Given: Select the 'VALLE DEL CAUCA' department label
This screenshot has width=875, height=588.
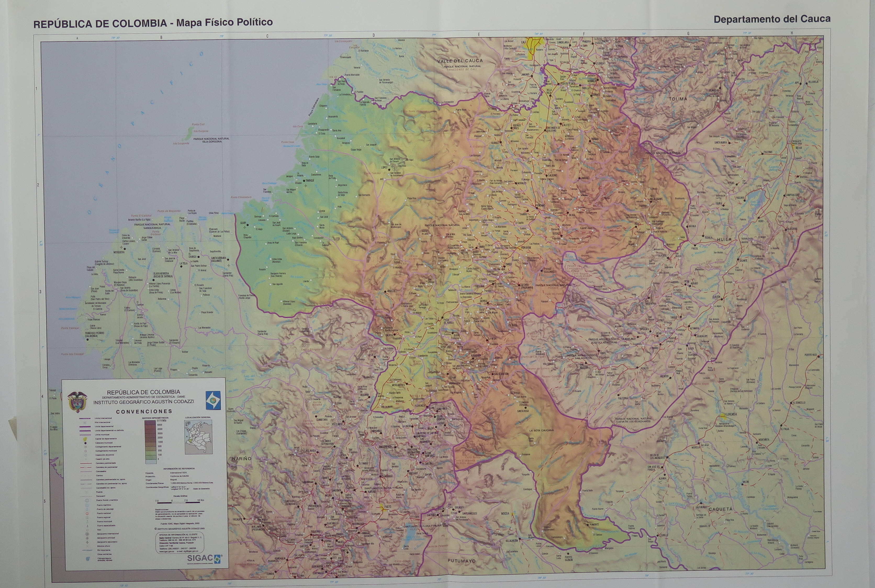Looking at the screenshot, I should click(460, 61).
